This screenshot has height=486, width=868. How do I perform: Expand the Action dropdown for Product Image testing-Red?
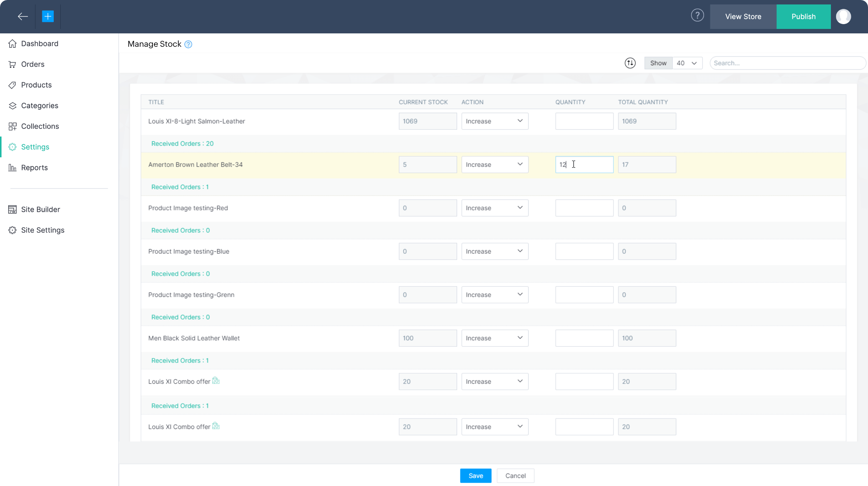point(494,208)
